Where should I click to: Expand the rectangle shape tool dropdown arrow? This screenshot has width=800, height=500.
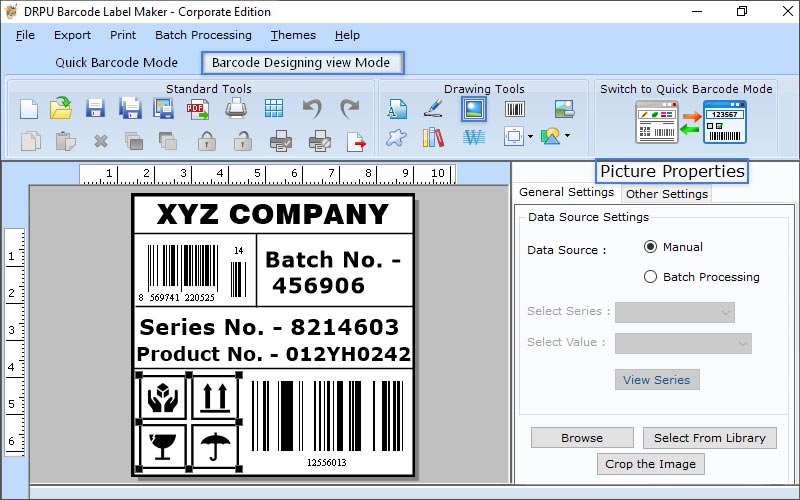pos(530,136)
